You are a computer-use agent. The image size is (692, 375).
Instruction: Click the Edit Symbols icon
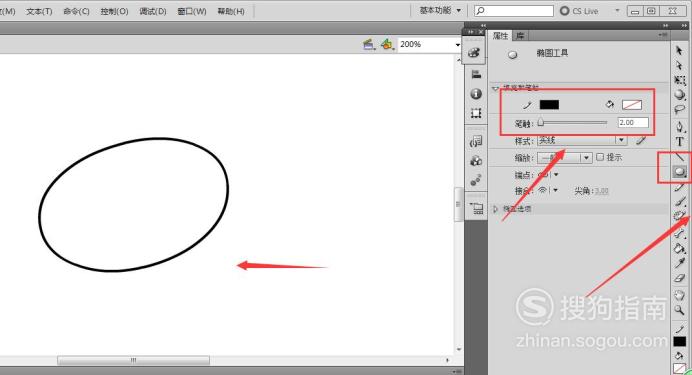pyautogui.click(x=387, y=44)
